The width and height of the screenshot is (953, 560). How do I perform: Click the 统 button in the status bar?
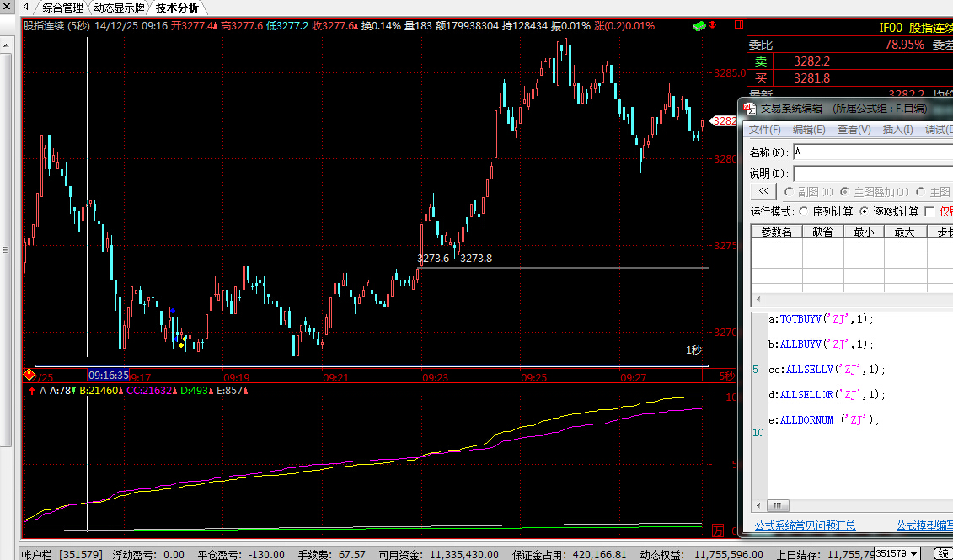coord(941,553)
